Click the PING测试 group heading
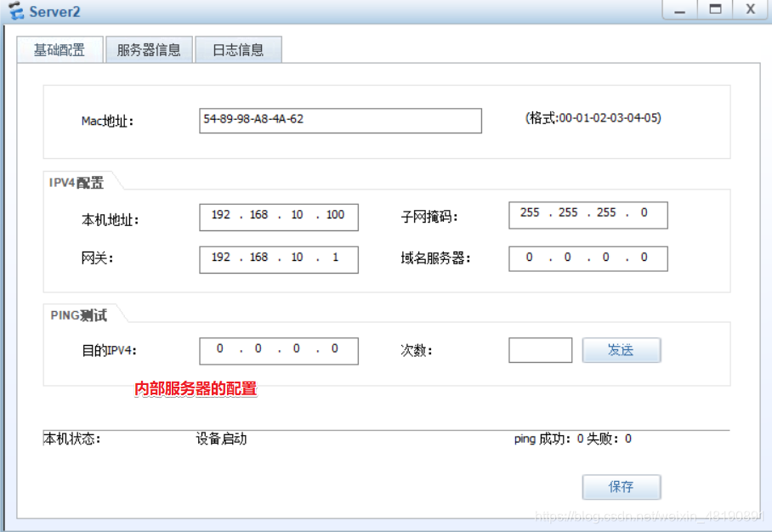Image resolution: width=772 pixels, height=532 pixels. pos(79,315)
